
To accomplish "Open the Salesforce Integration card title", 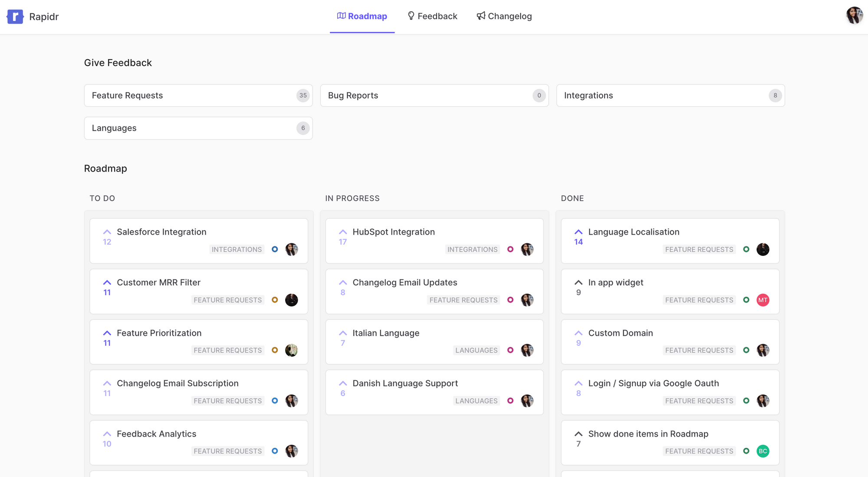I will [161, 232].
